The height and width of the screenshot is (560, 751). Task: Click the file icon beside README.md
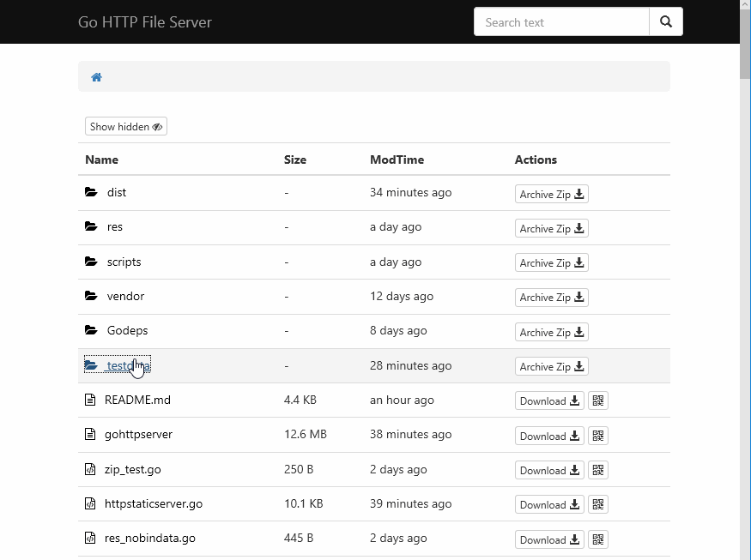[x=90, y=400]
